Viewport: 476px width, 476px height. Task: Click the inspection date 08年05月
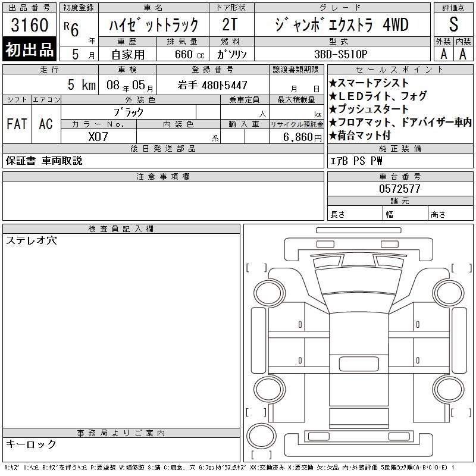130,85
